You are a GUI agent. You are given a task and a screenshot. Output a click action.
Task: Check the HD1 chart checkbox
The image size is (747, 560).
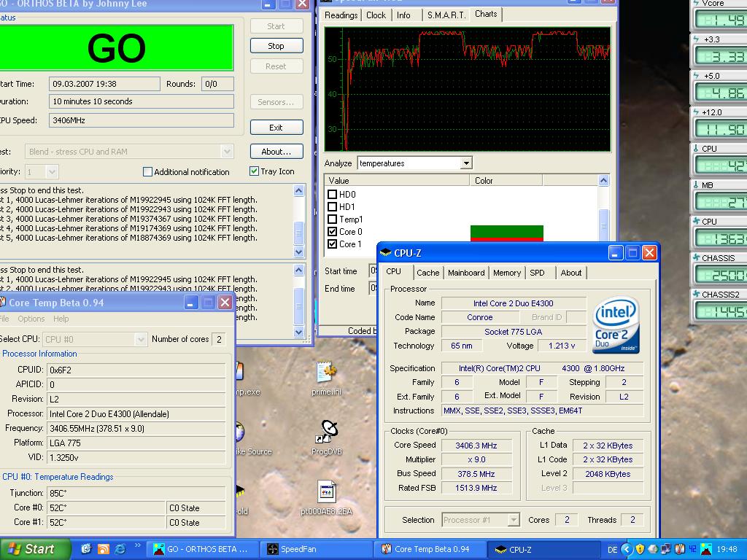(333, 206)
